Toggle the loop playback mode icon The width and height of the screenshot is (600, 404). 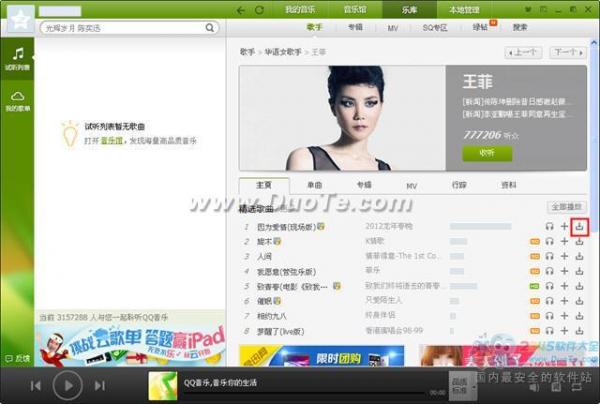coord(576,387)
